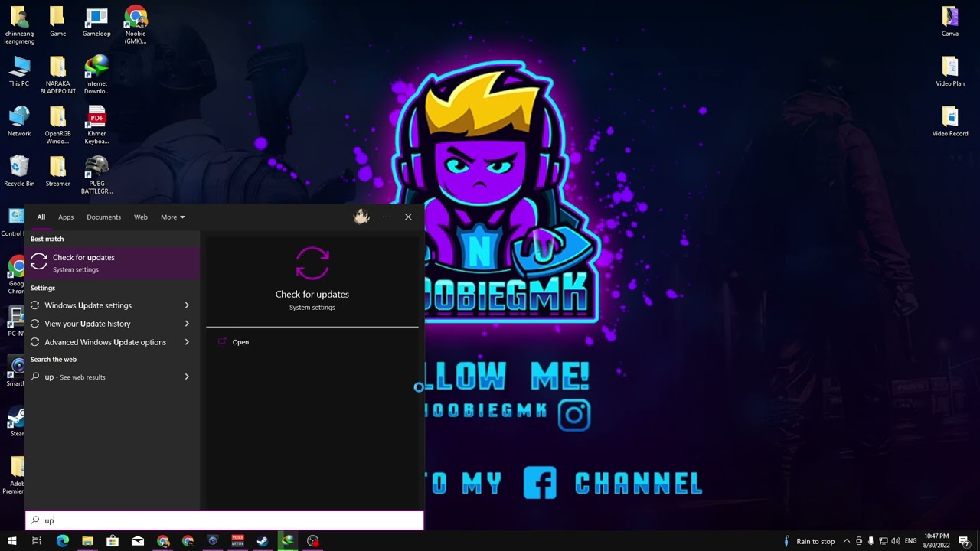
Task: Select the Gameloop desktop shortcut
Action: (96, 22)
